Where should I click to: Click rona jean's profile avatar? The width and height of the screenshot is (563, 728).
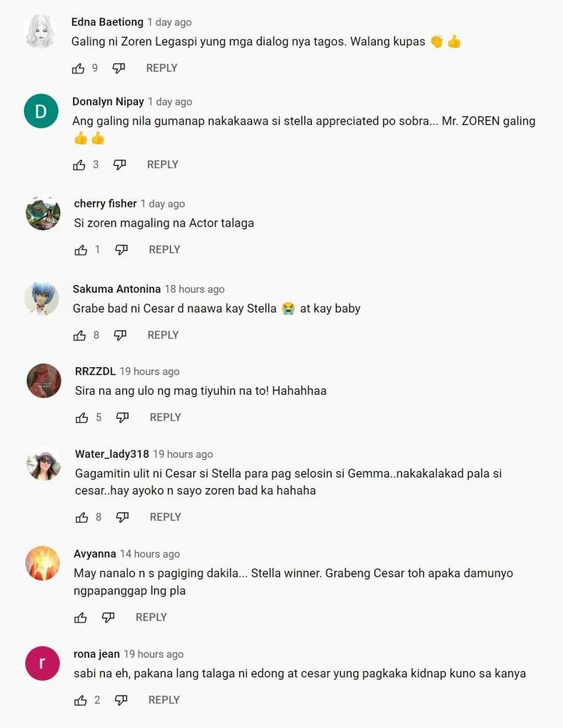(x=42, y=663)
